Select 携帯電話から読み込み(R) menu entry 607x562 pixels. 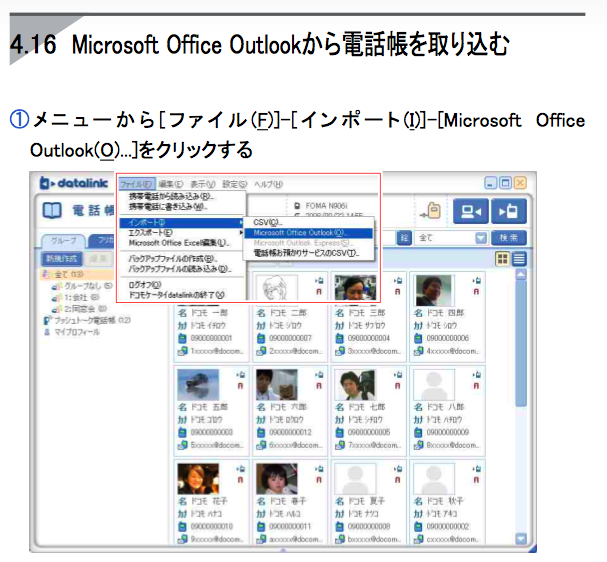[x=183, y=197]
